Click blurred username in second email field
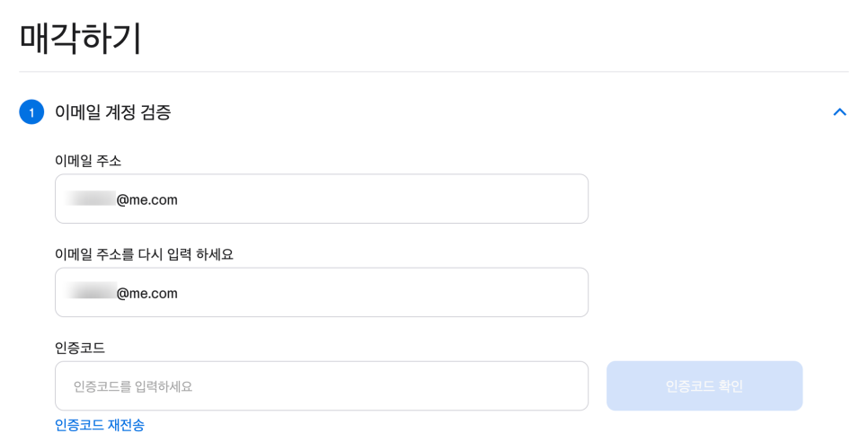Screen dimensions: 868x442 [93, 293]
